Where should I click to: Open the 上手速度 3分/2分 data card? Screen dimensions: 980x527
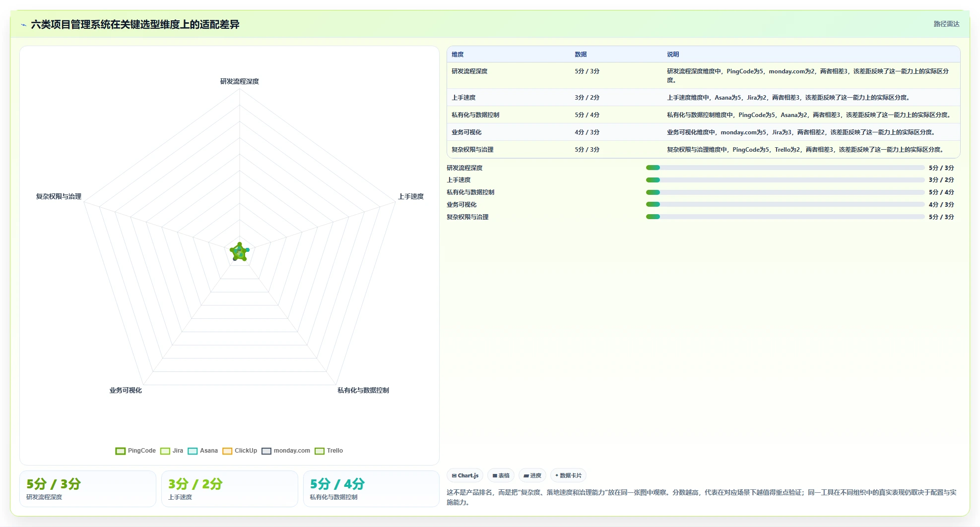tap(230, 489)
